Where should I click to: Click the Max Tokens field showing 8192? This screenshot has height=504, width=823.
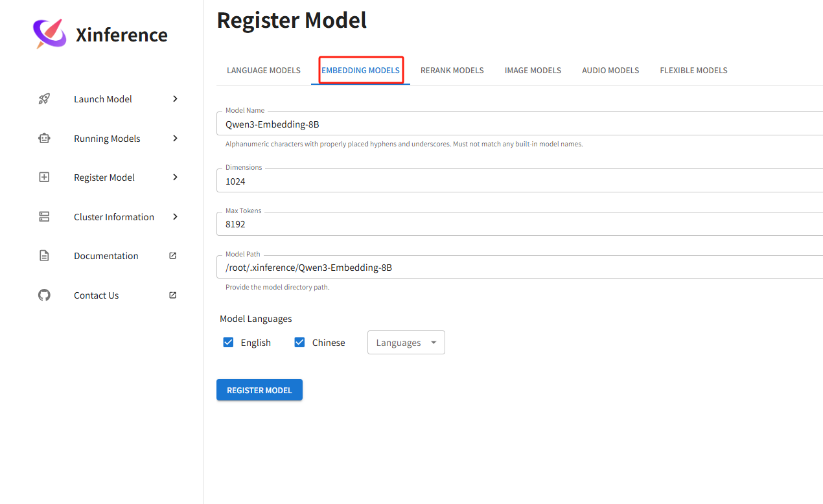coord(520,223)
